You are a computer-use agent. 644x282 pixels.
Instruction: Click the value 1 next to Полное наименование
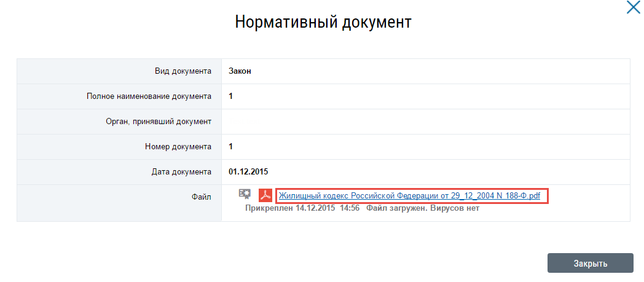pos(231,96)
